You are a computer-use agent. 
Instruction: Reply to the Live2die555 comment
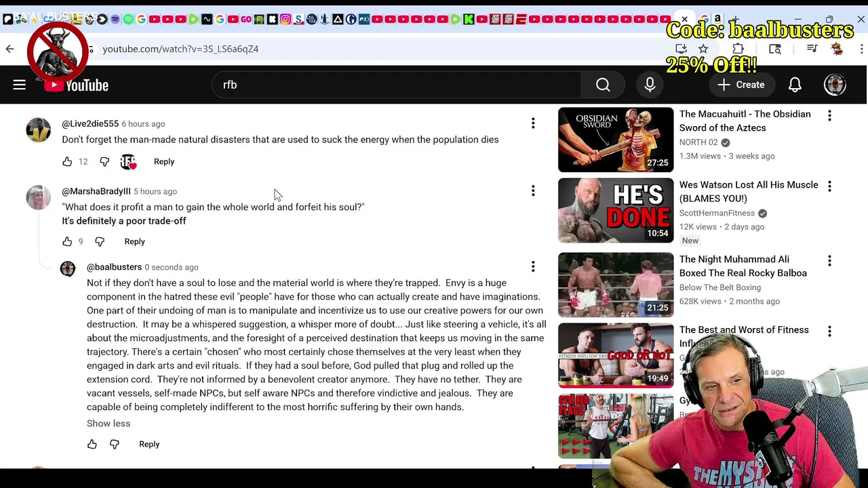(164, 161)
